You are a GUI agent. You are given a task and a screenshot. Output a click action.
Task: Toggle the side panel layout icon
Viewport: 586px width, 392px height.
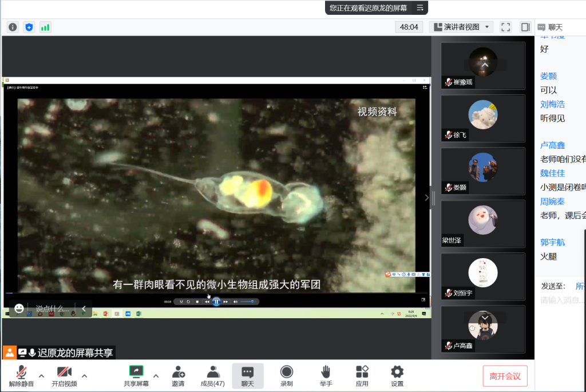click(x=525, y=27)
